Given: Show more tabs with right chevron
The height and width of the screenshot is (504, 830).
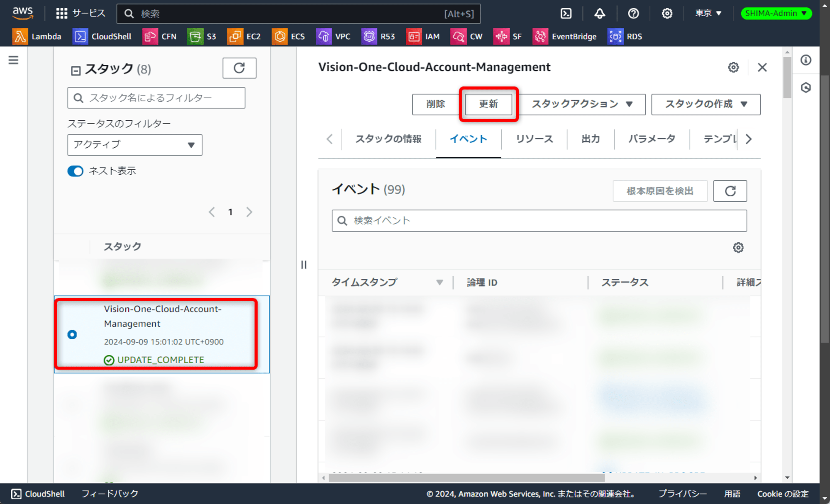Looking at the screenshot, I should 749,139.
